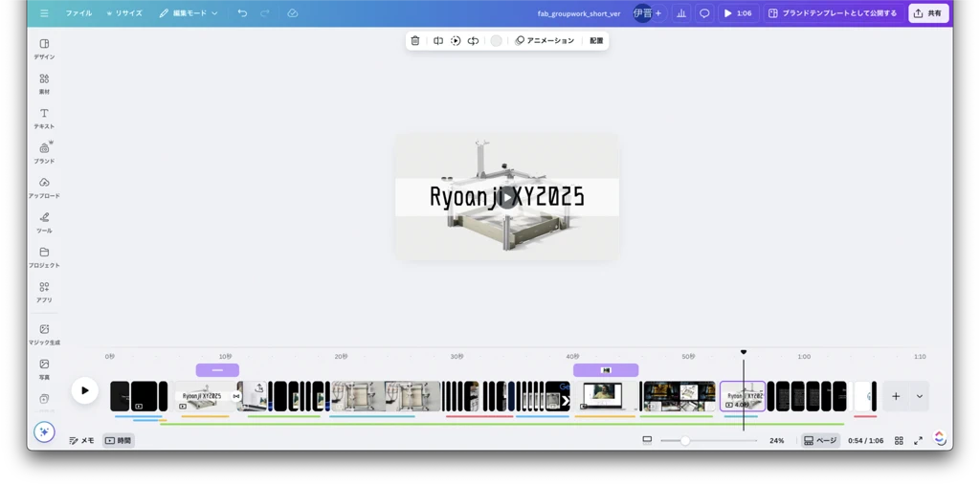The image size is (980, 486).
Task: Open the hamburger main menu
Action: [44, 13]
